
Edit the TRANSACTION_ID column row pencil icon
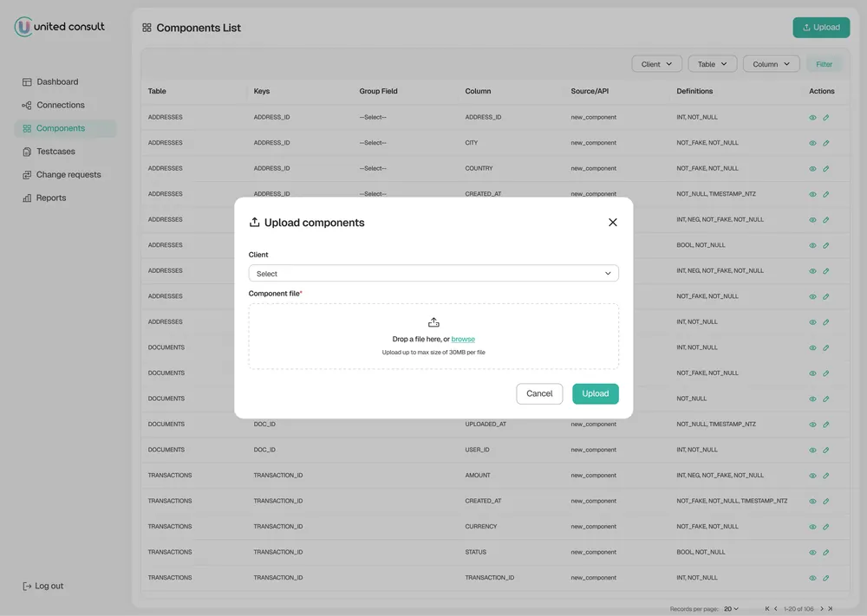click(x=825, y=578)
